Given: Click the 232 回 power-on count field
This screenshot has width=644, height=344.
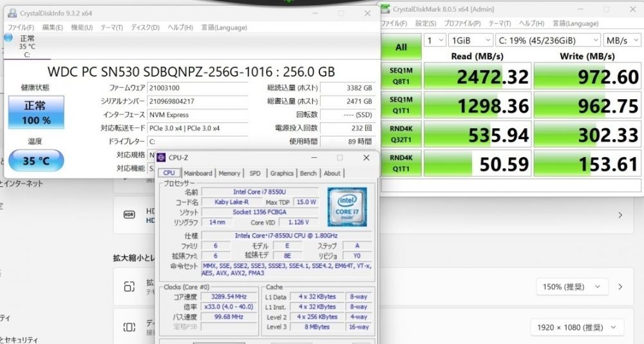Looking at the screenshot, I should [348, 128].
